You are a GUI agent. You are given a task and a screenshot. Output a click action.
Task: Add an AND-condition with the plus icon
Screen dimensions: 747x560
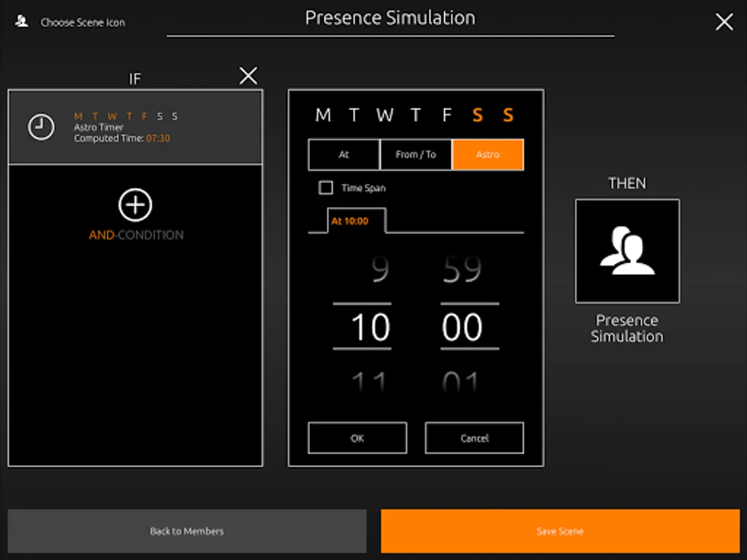[x=136, y=205]
